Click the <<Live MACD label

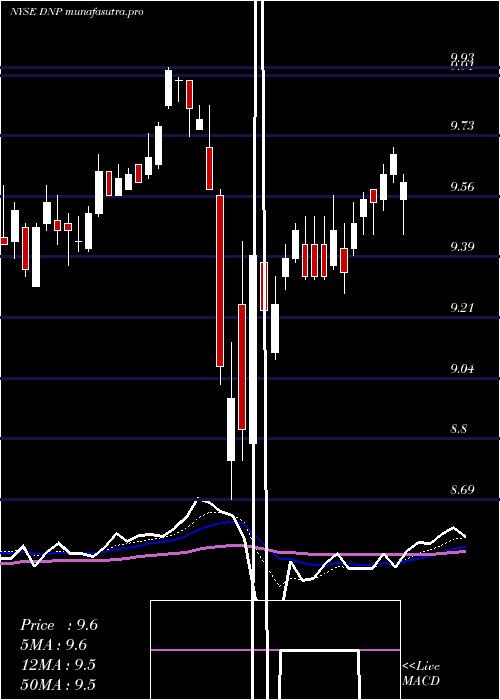click(x=421, y=673)
